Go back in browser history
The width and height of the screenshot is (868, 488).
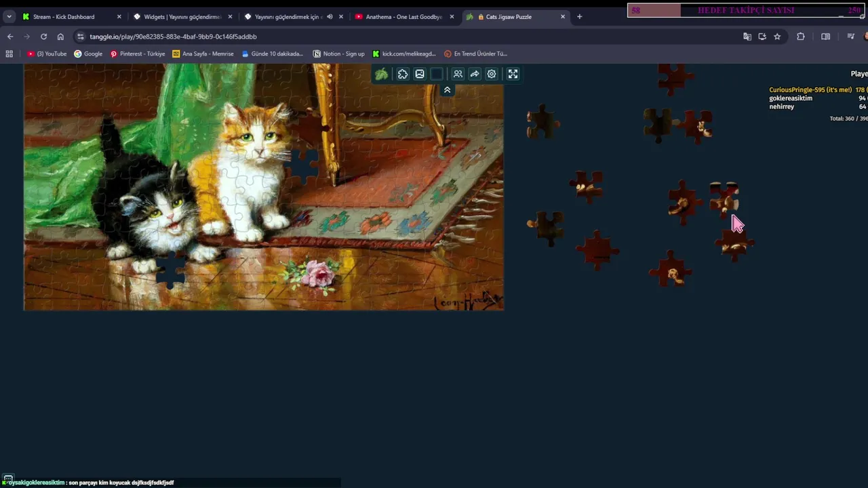(x=10, y=37)
